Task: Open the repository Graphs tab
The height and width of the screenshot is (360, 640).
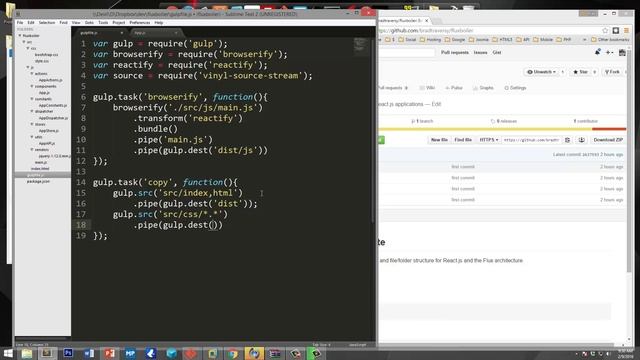Action: 483,88
